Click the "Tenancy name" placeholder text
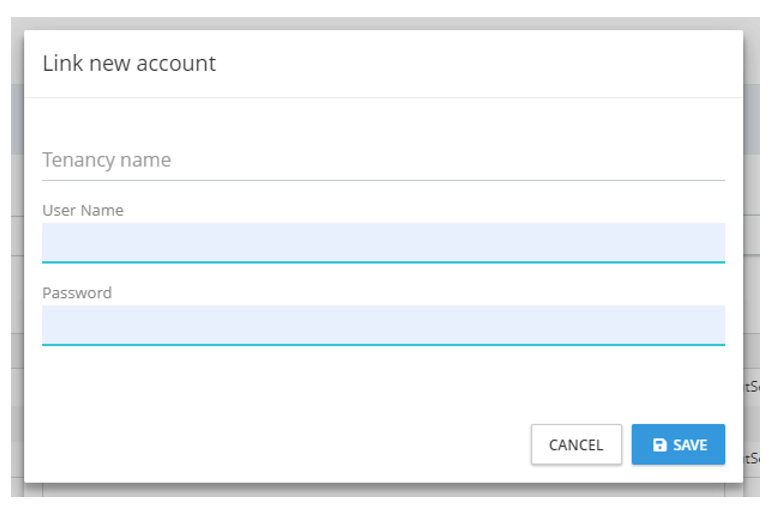The image size is (771, 519). [107, 160]
